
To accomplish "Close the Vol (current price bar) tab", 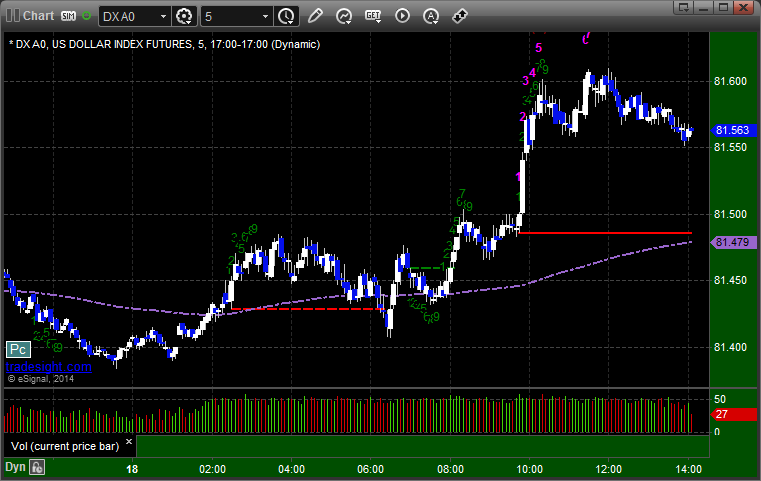I will coord(129,442).
